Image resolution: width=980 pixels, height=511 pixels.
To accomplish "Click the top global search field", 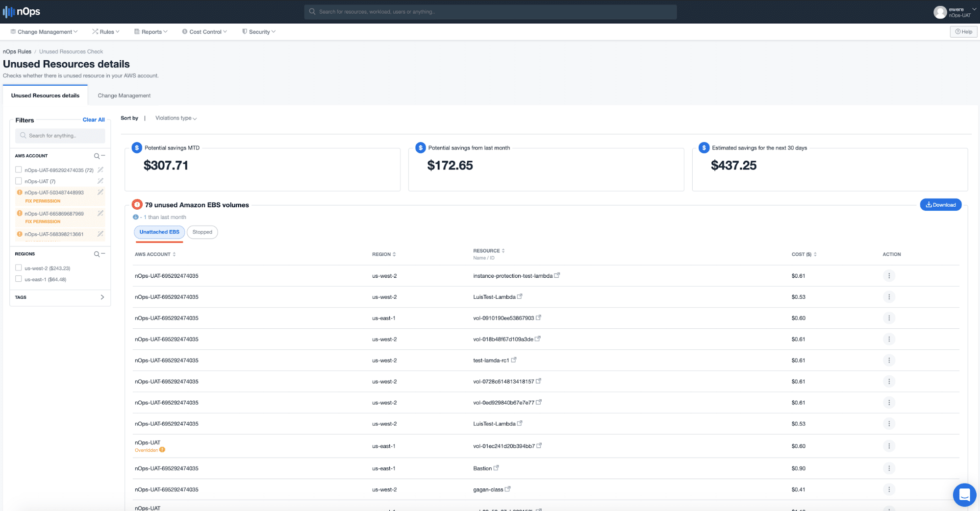I will [x=490, y=12].
